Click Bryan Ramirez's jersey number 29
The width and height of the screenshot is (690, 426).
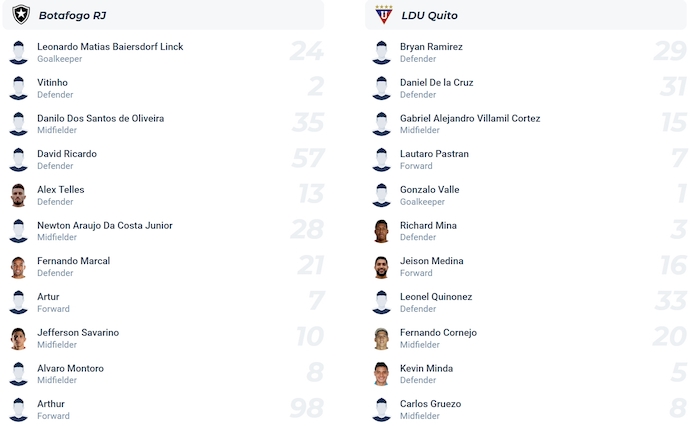coord(669,52)
